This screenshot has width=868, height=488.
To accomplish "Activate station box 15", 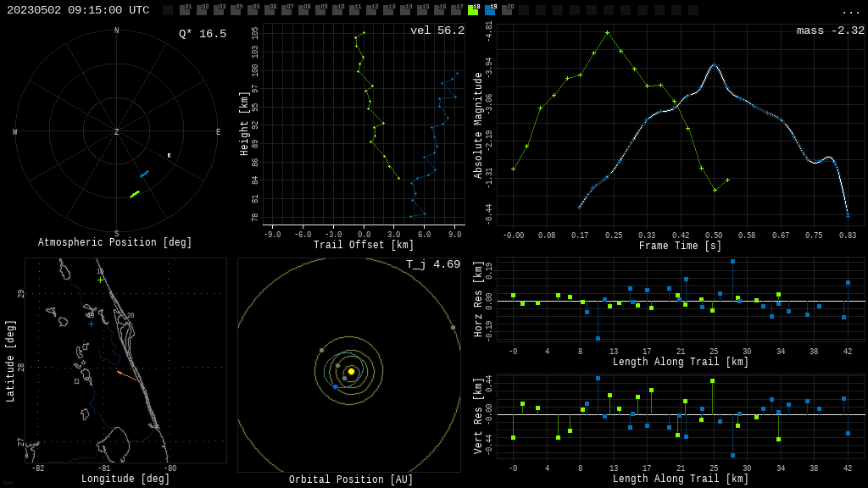I will pyautogui.click(x=422, y=9).
